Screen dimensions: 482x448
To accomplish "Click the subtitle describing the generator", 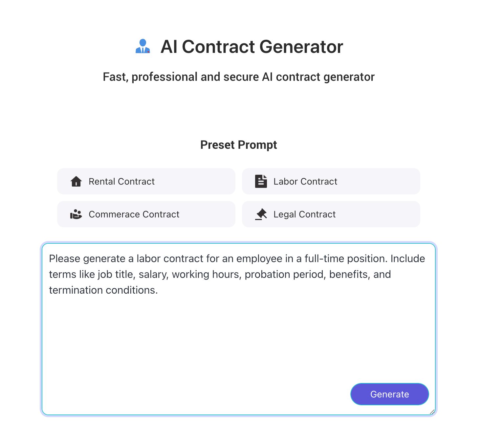I will (239, 77).
